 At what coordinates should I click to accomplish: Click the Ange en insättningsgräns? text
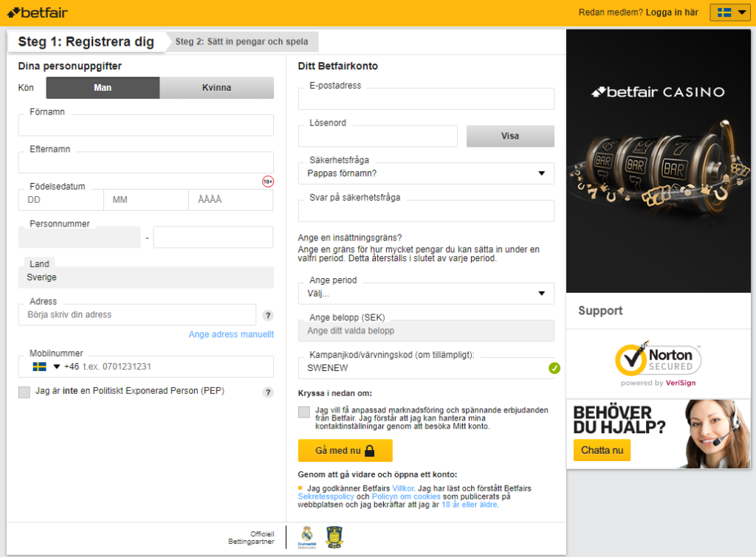[x=350, y=238]
